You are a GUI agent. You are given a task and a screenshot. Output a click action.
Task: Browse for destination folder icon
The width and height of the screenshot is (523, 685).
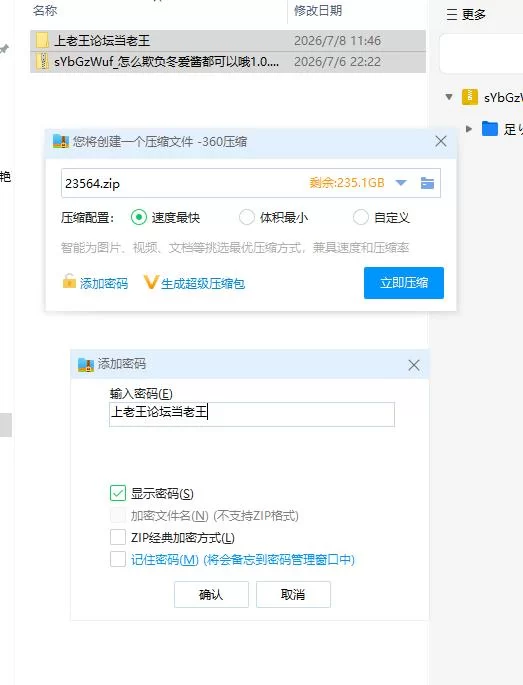click(x=427, y=183)
